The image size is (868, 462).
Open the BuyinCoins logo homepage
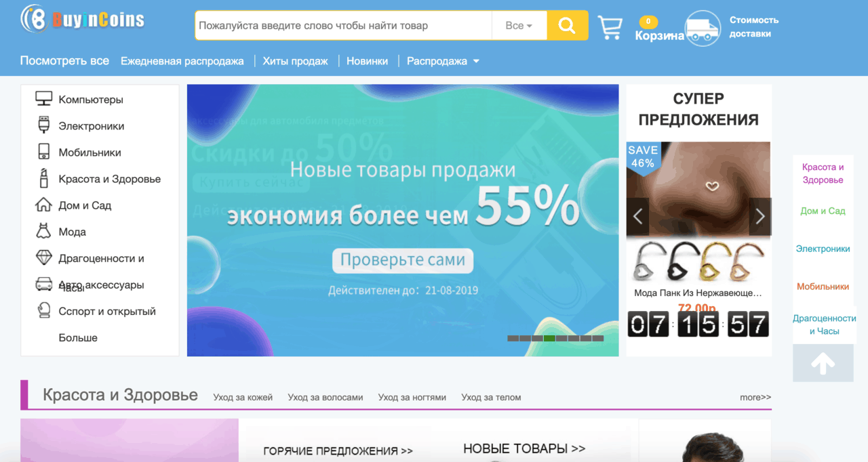[83, 18]
